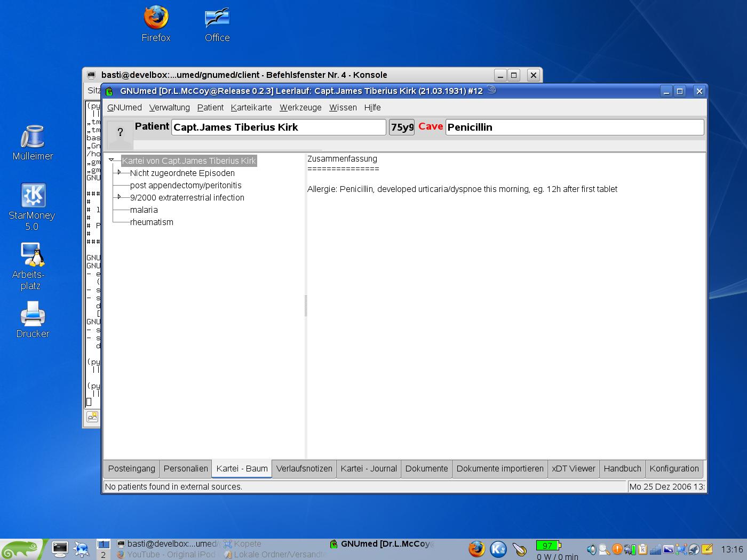Click the GNUmed taskbar entry

pyautogui.click(x=382, y=544)
